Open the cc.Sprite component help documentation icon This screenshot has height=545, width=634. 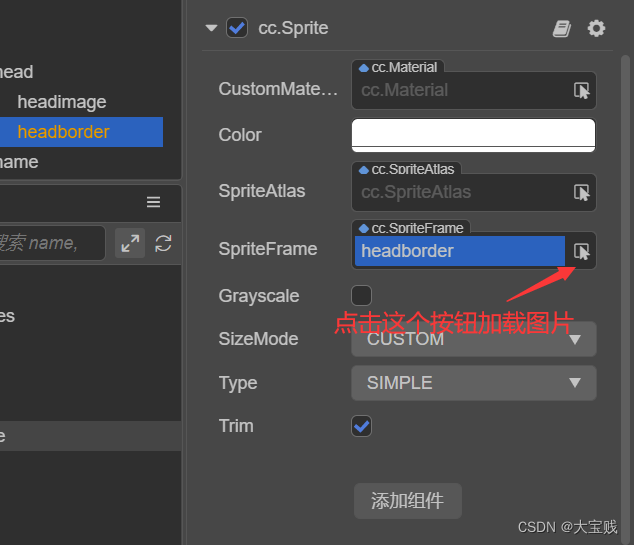tap(562, 28)
